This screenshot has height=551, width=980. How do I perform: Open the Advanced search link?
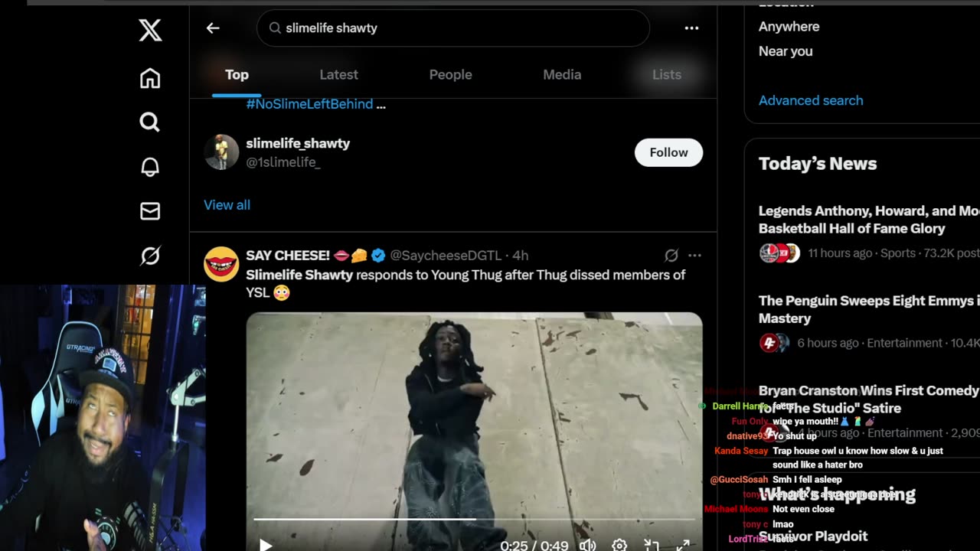click(x=811, y=100)
